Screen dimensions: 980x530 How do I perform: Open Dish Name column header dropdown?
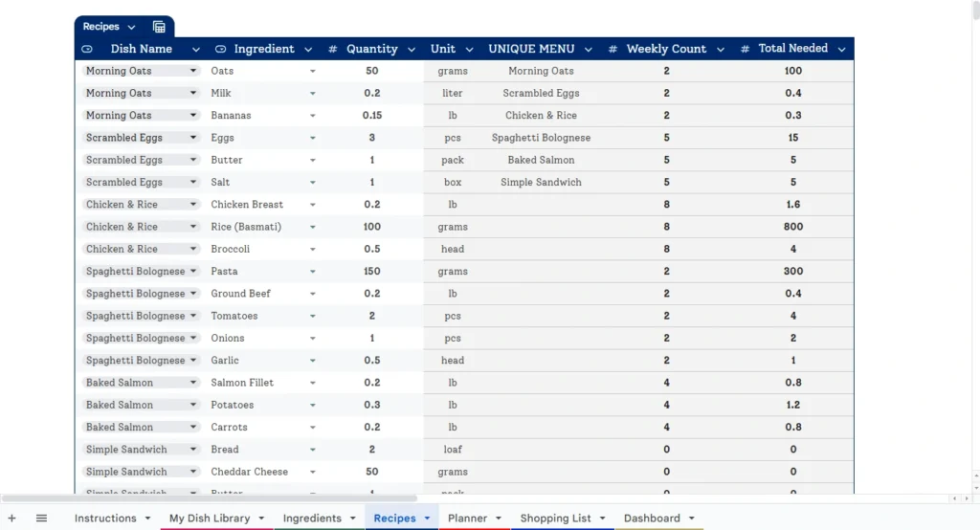[195, 50]
